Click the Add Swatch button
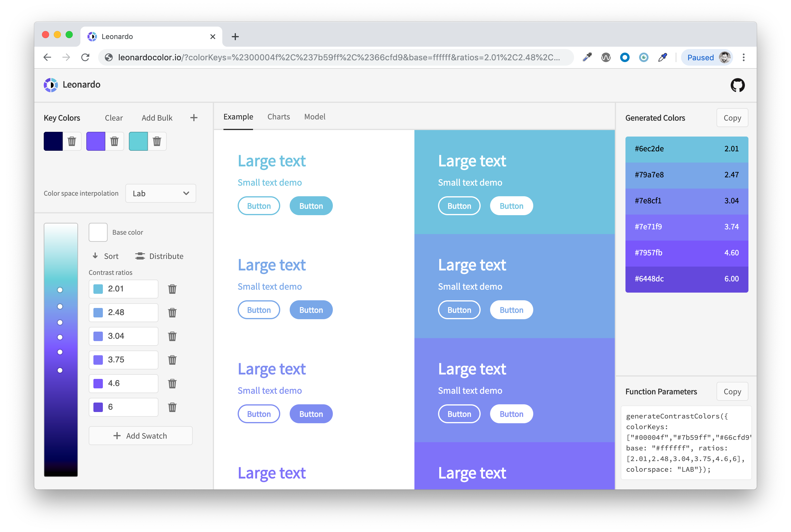This screenshot has width=791, height=532. point(140,436)
